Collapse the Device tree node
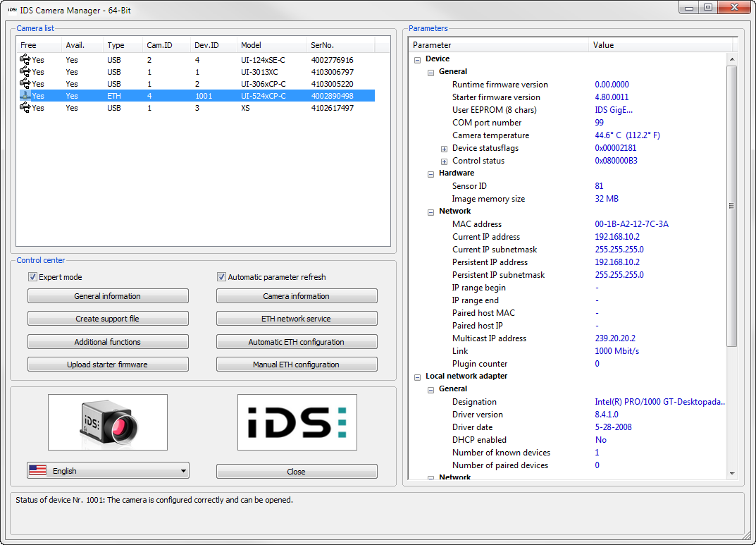This screenshot has width=756, height=545. pyautogui.click(x=418, y=60)
